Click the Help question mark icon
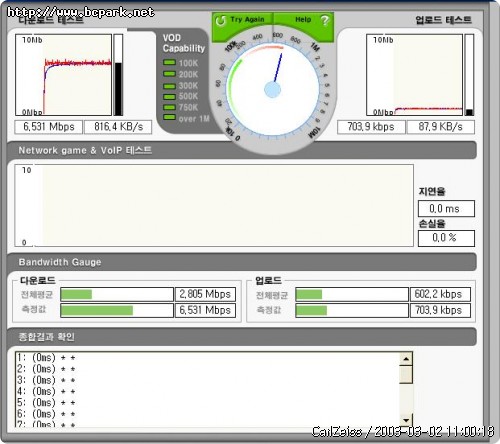Viewport: 500px width, 444px height. point(325,20)
